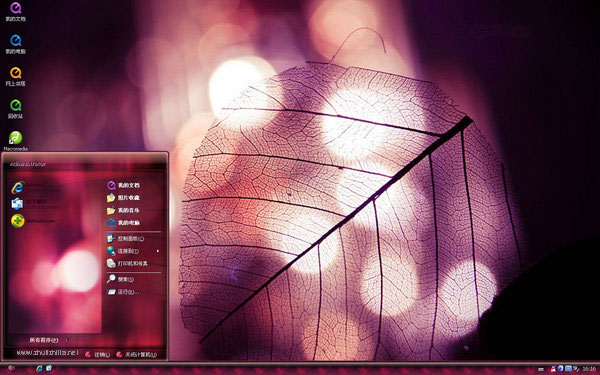Viewport: 600px width, 375px height.
Task: Open the email program below Internet Explorer
Action: click(35, 204)
